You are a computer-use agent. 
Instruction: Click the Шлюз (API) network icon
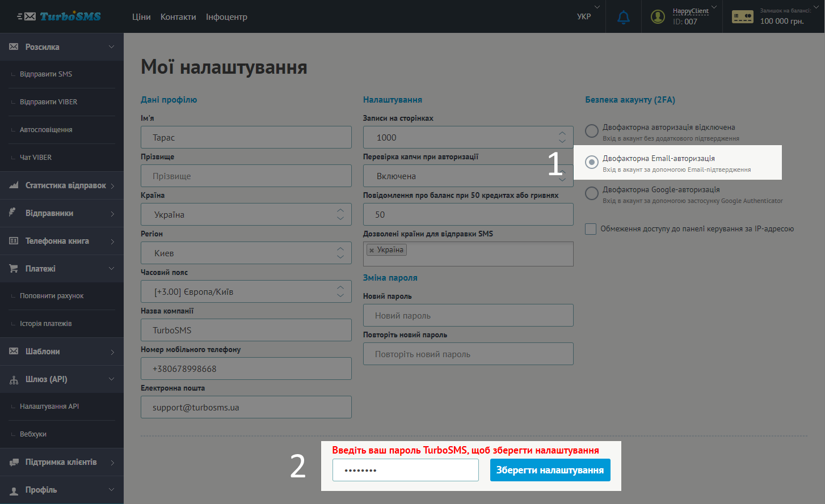click(x=14, y=380)
